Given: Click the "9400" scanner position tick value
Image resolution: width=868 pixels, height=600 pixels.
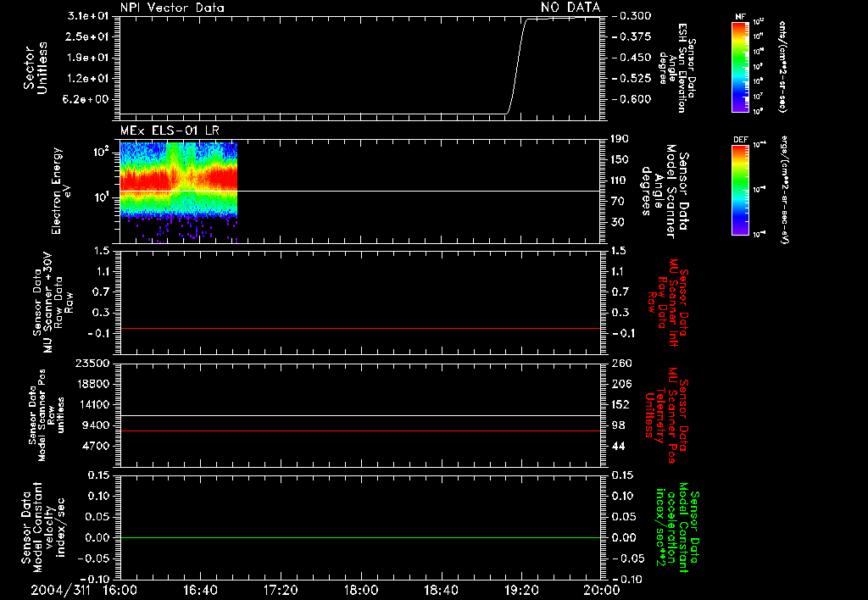Looking at the screenshot, I should pyautogui.click(x=96, y=425).
